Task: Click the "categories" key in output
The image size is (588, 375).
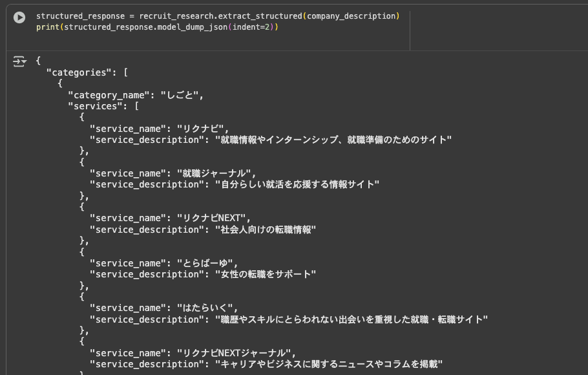Action: [x=78, y=72]
